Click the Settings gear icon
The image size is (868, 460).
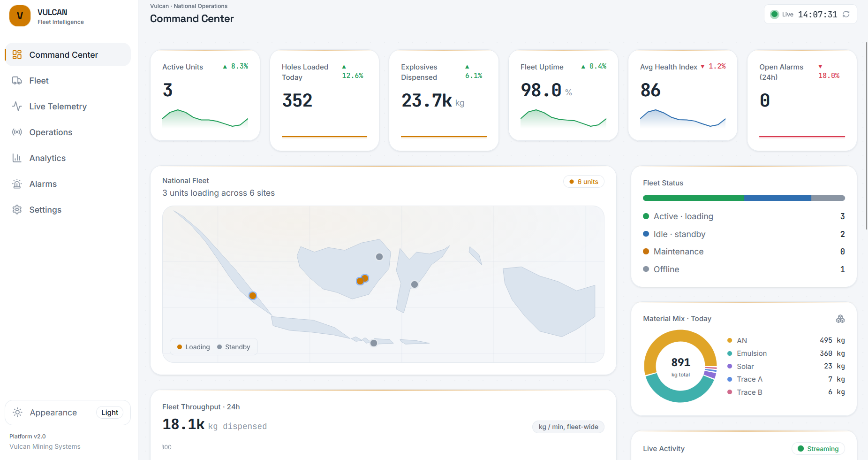pyautogui.click(x=17, y=209)
